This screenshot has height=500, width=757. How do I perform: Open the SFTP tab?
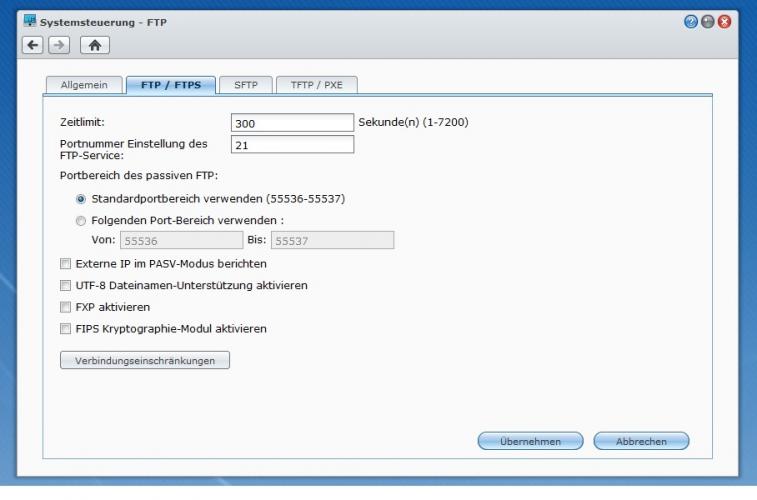pyautogui.click(x=244, y=85)
